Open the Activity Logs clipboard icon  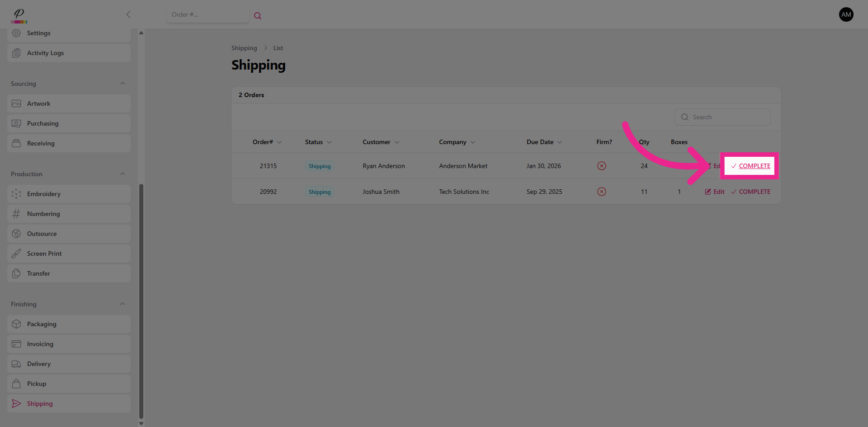[16, 53]
